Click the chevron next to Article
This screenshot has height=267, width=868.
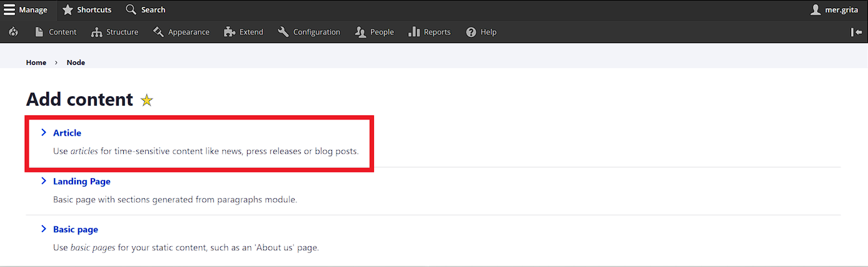pyautogui.click(x=44, y=133)
